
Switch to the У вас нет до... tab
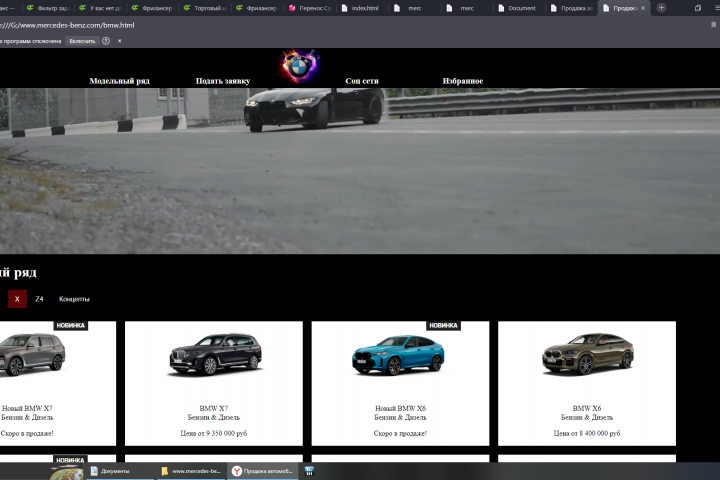pos(101,8)
